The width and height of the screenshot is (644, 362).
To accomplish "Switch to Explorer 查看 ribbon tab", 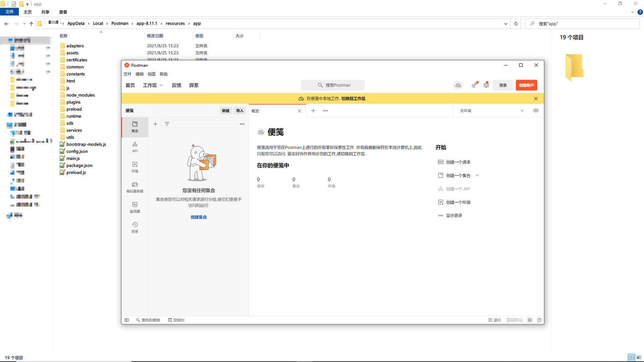I will coord(63,12).
